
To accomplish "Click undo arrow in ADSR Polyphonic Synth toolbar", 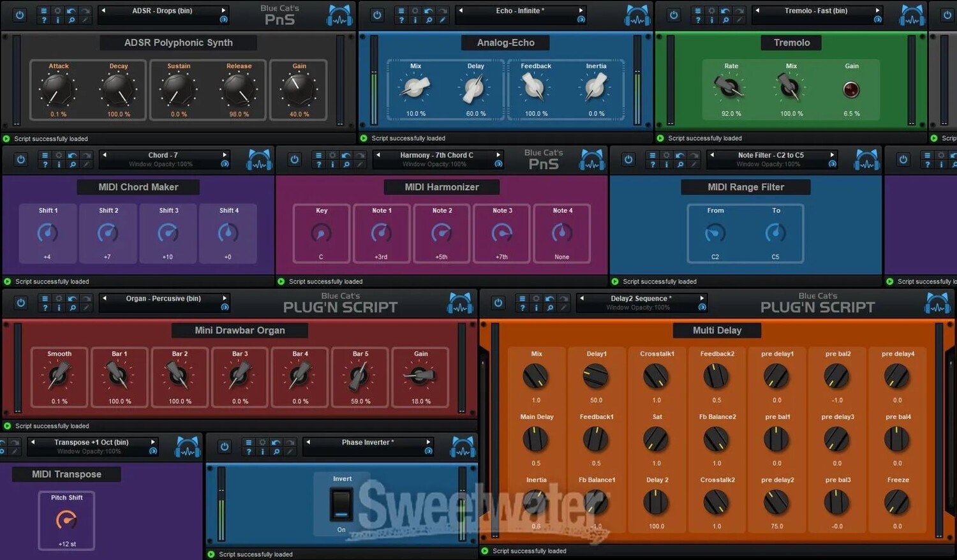I will click(x=71, y=11).
